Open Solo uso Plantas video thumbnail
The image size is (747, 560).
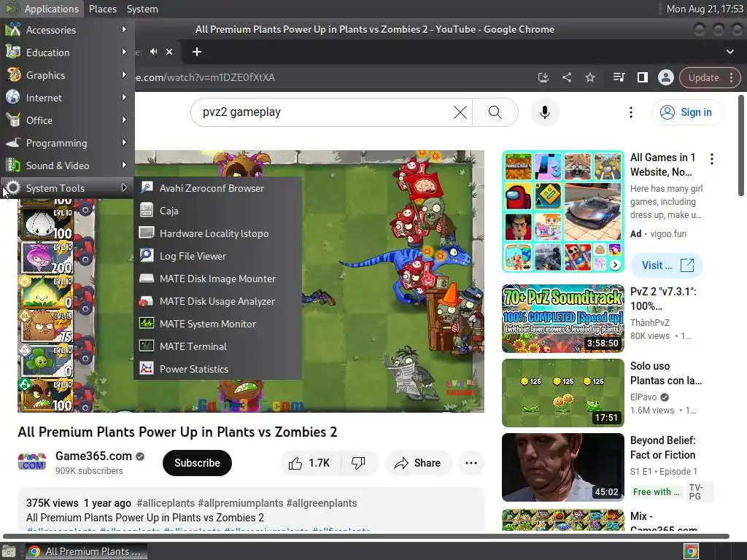(x=562, y=393)
